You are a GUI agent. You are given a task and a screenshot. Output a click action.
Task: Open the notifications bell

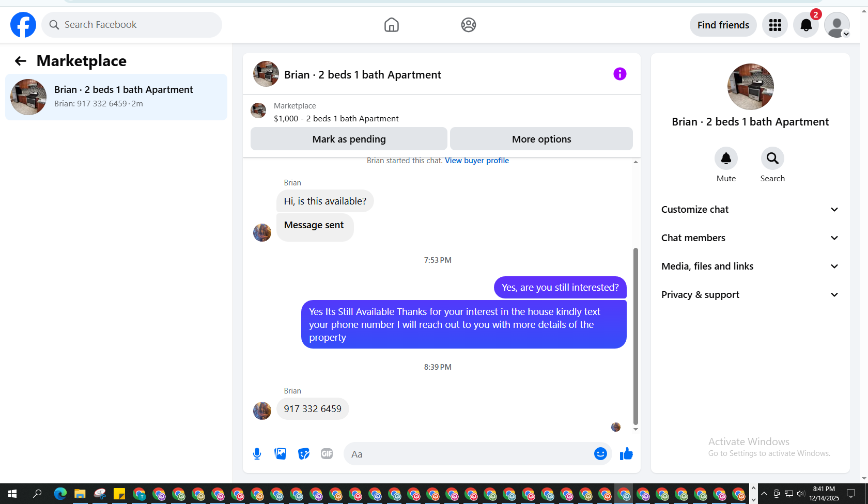coord(806,25)
